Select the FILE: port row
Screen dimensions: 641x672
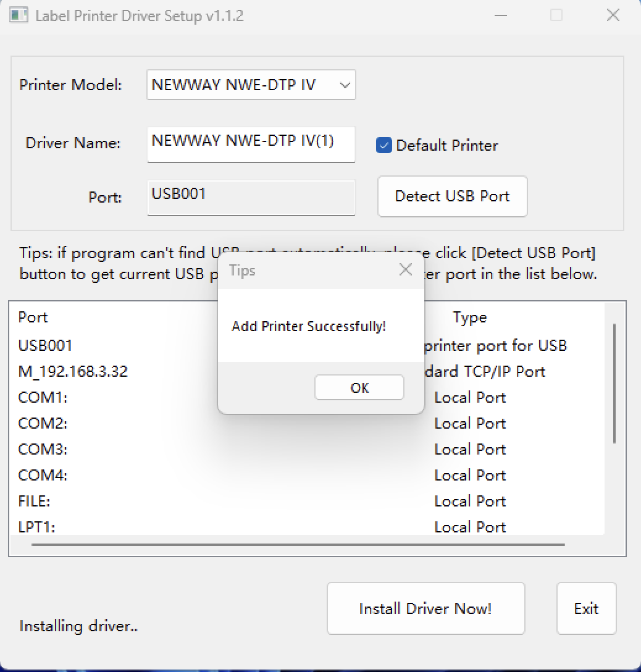point(307,501)
